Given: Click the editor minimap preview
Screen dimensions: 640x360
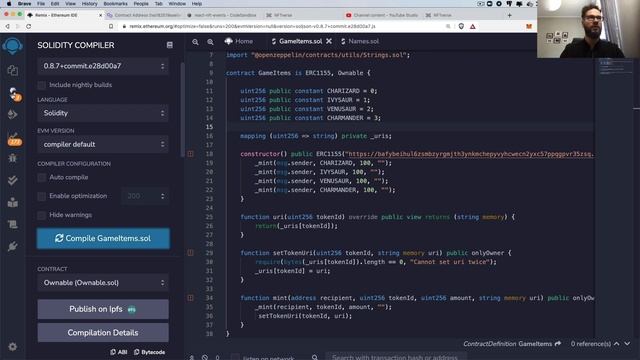Looking at the screenshot, I should tap(615, 68).
